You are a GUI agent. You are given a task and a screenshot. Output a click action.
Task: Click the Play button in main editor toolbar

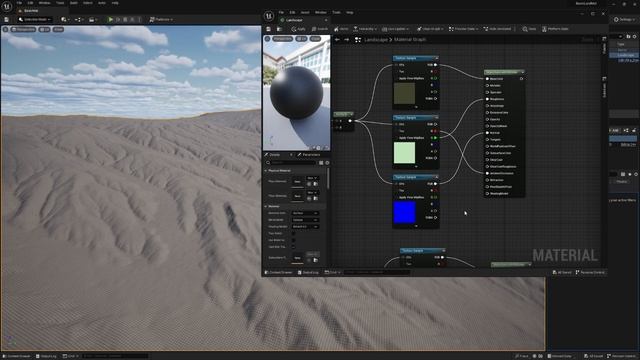(110, 19)
